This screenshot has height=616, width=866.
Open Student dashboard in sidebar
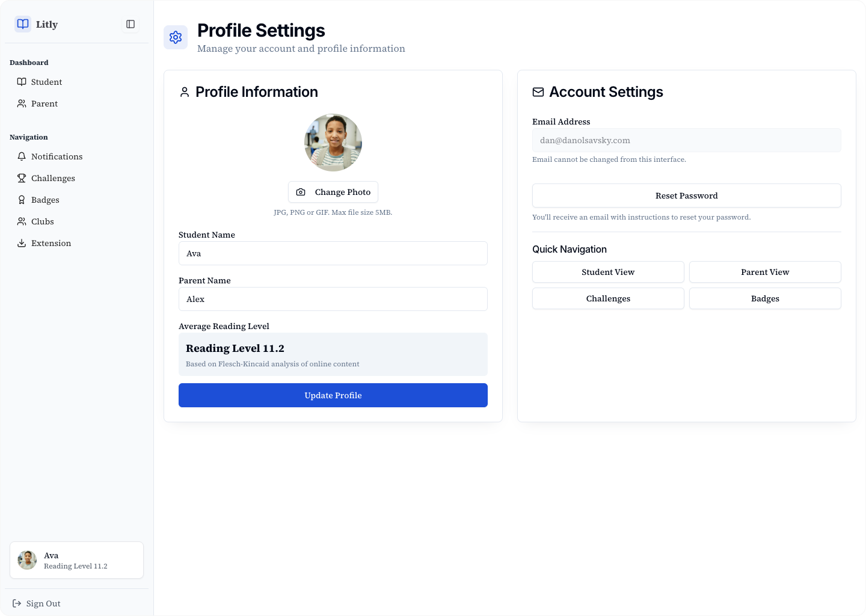click(46, 82)
